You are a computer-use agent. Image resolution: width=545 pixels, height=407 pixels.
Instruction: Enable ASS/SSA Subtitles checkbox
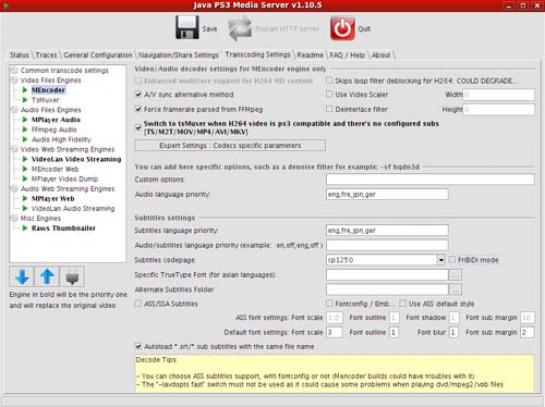coord(138,304)
